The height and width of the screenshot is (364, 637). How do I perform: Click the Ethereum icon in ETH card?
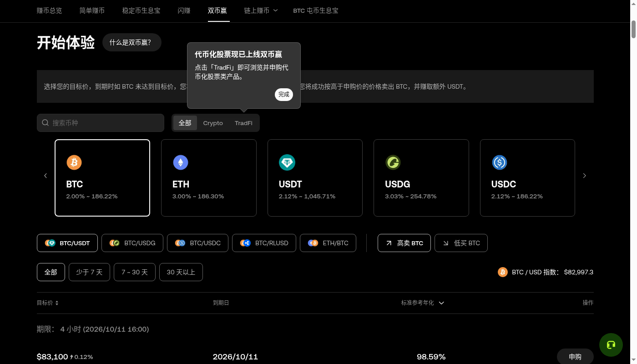click(181, 162)
